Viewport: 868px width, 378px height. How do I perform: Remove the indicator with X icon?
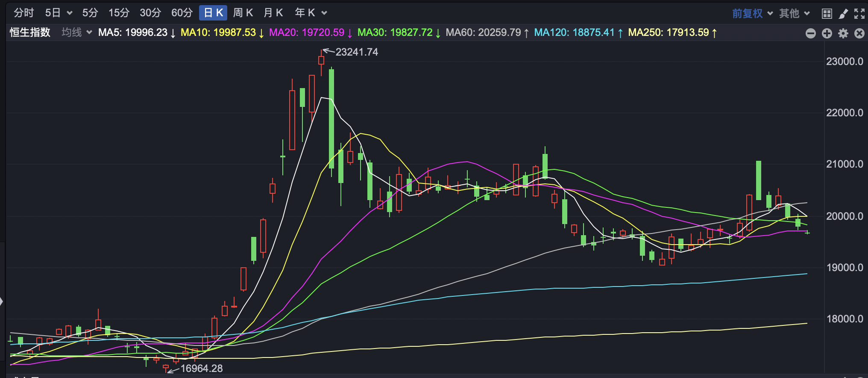click(x=859, y=33)
